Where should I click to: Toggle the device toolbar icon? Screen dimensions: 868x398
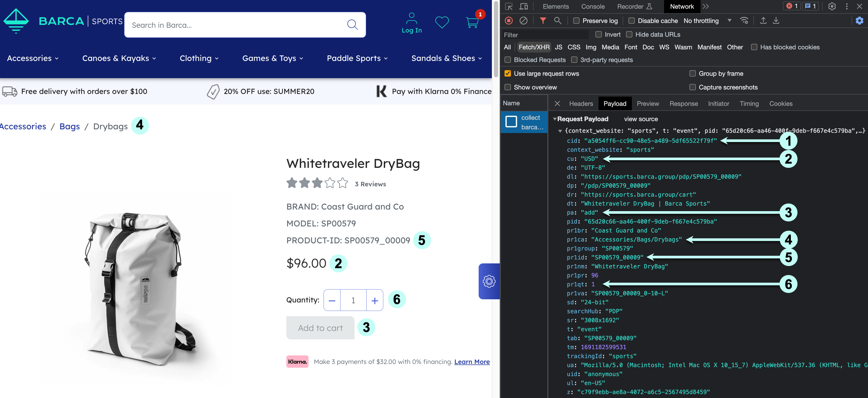524,6
